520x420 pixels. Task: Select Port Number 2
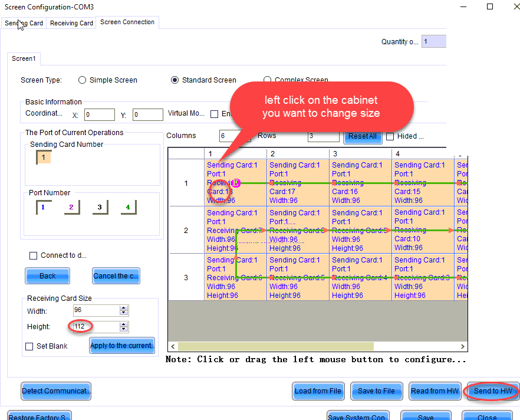71,208
